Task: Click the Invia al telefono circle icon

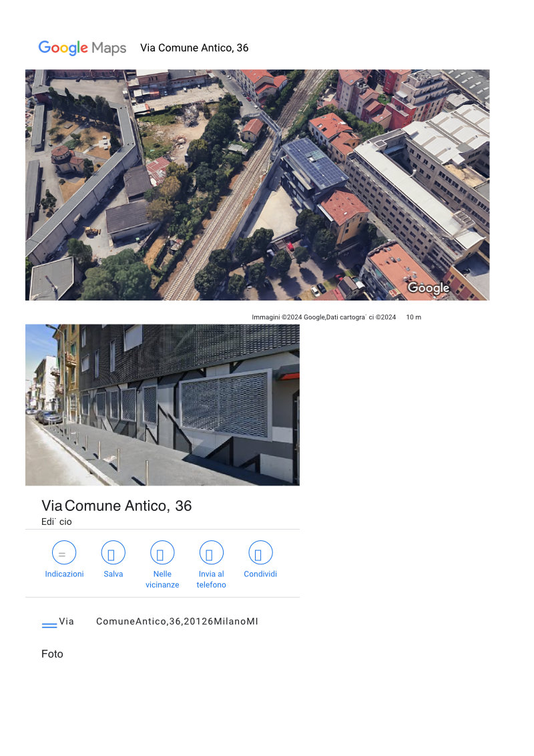Action: [212, 552]
